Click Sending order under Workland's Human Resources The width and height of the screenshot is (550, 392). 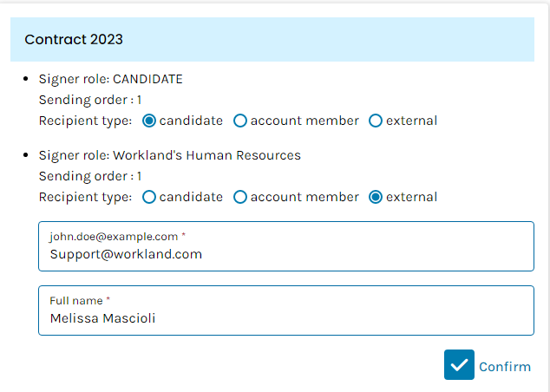pos(90,176)
